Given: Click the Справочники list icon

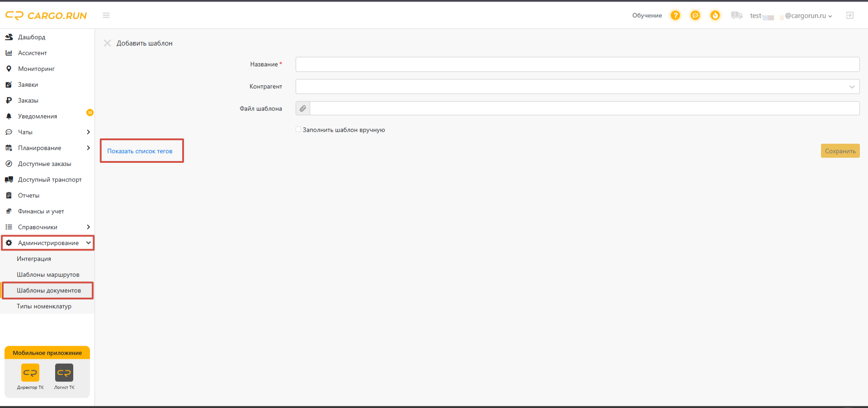Looking at the screenshot, I should (9, 227).
